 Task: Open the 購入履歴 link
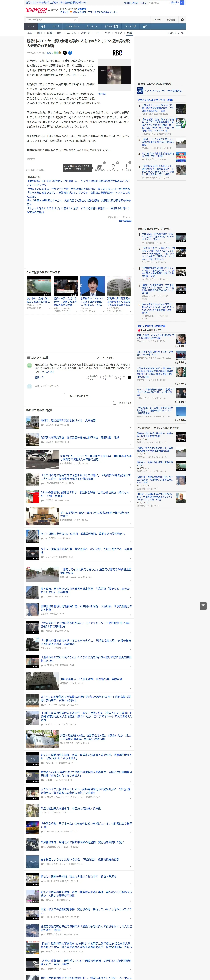(x=171, y=20)
